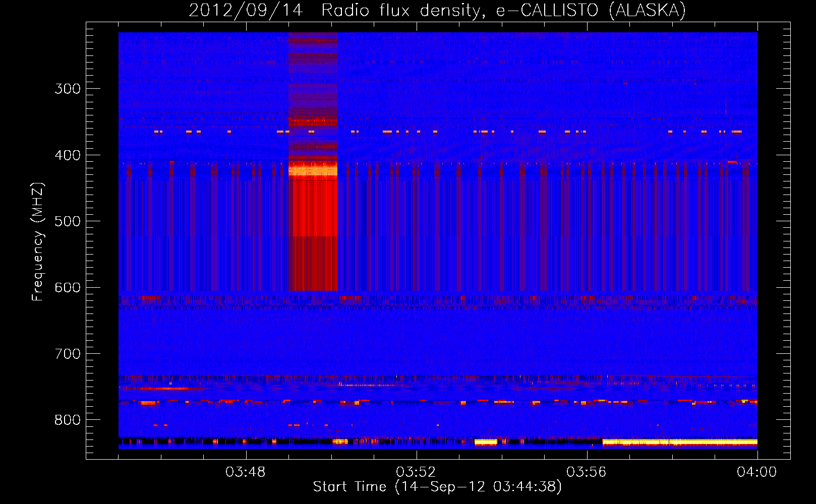
Task: Click the 300 frequency tick label
Action: 68,89
